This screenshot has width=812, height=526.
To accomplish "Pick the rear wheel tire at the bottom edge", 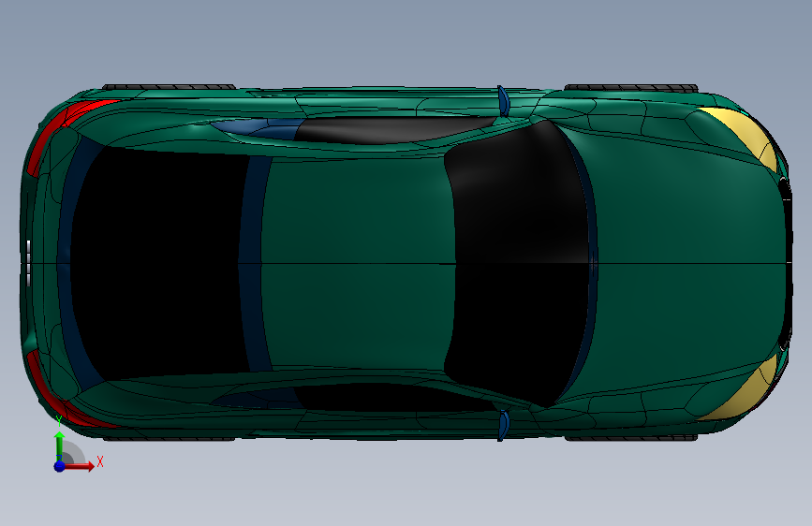I will 169,439.
